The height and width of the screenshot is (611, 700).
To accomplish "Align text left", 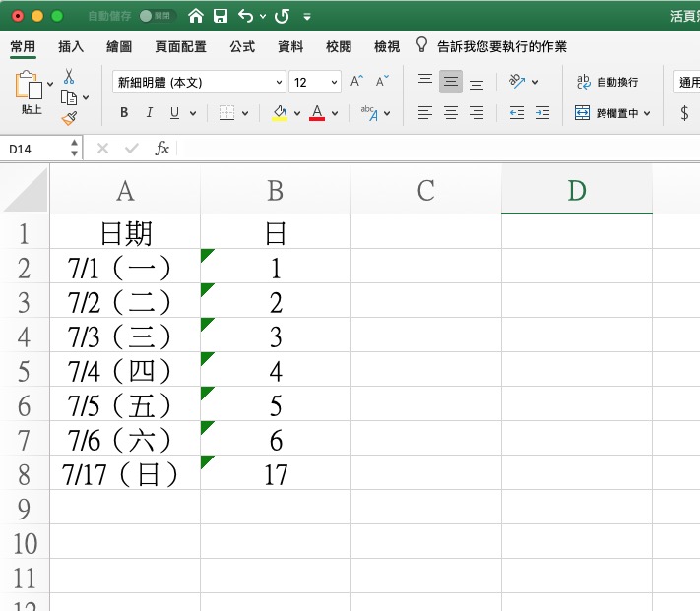I will (425, 113).
